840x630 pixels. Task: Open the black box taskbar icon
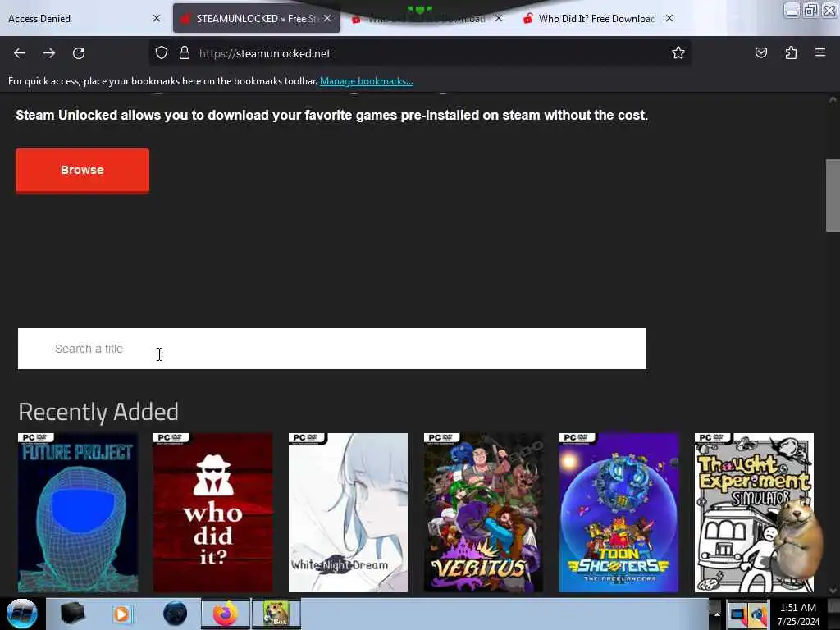pyautogui.click(x=72, y=614)
